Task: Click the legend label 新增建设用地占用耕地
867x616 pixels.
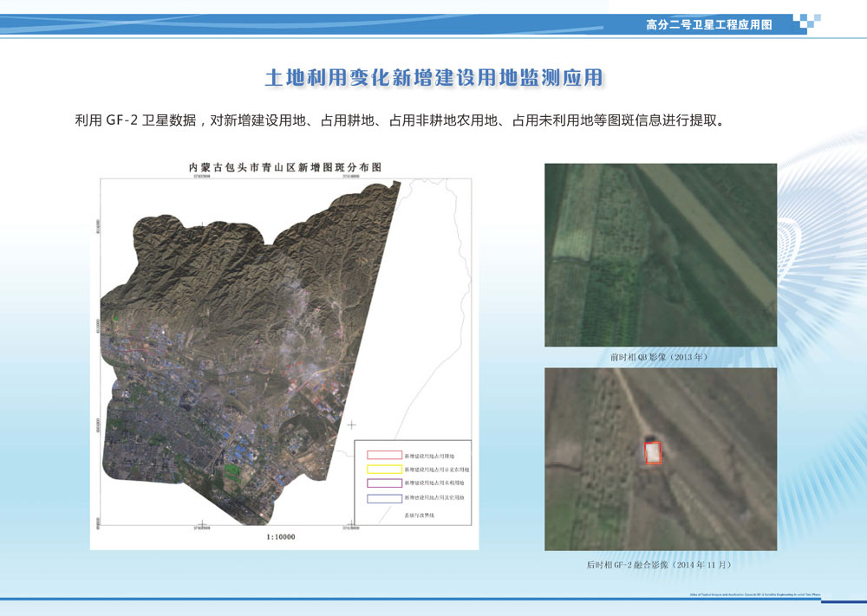Action: point(430,457)
